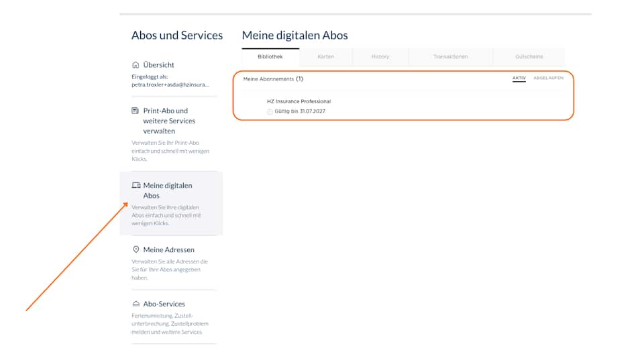Click the Gültig bis 31.07.2027 text
This screenshot has height=362, width=644.
pos(300,111)
